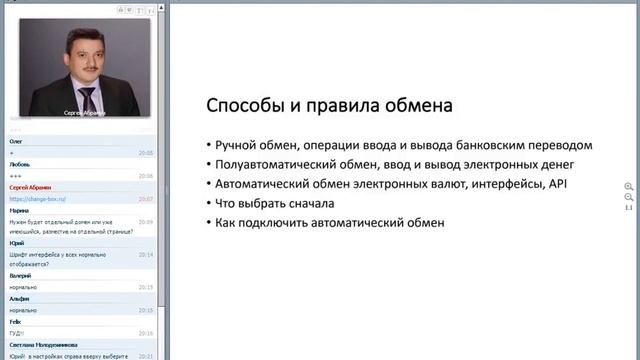Viewport: 640px width, 360px height.
Task: Zoom out of the presentation slide
Action: 629,198
